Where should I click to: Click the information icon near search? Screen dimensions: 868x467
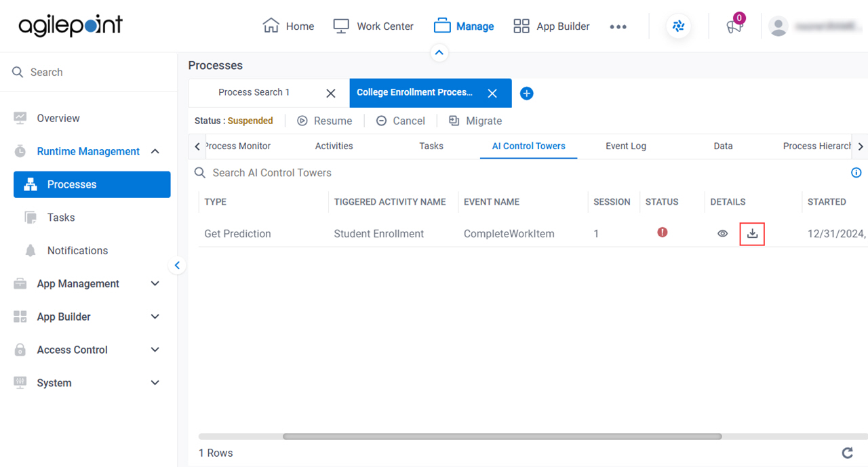(x=856, y=173)
